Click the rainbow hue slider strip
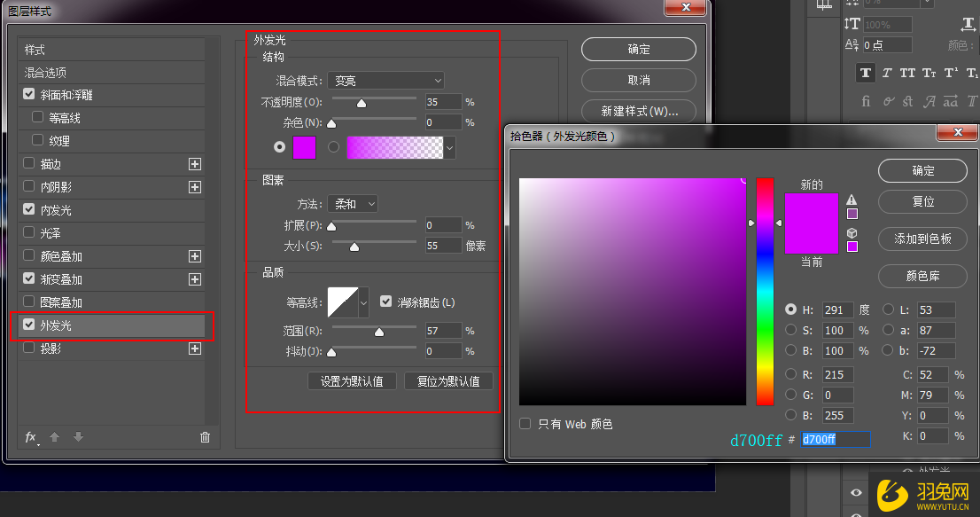The image size is (980, 517). tap(765, 292)
